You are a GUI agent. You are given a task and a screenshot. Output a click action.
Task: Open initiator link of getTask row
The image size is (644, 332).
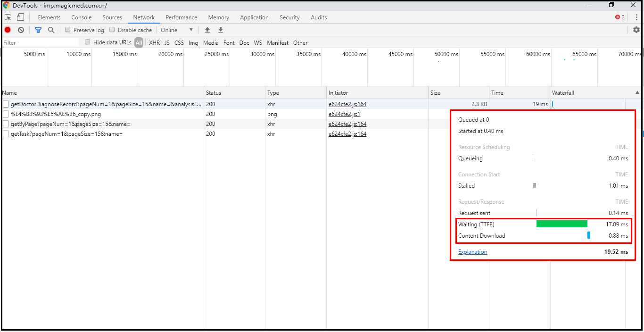tap(347, 134)
